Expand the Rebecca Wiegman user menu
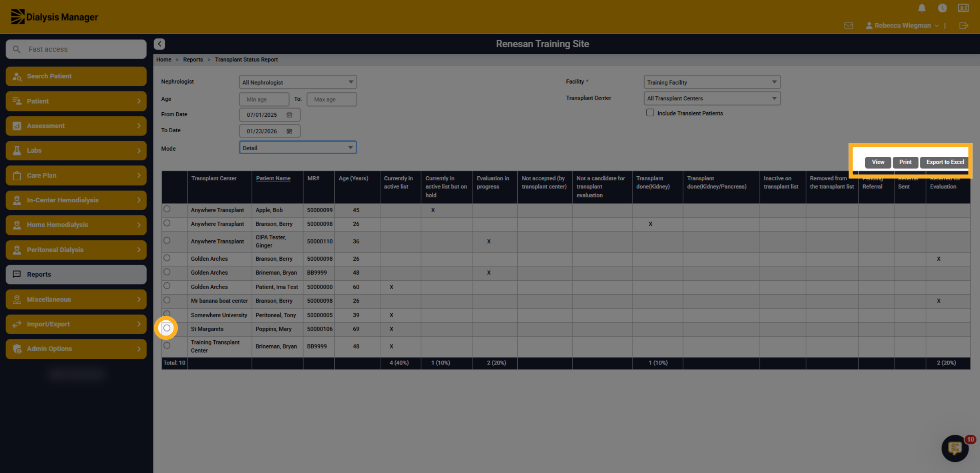The width and height of the screenshot is (980, 473). (902, 26)
